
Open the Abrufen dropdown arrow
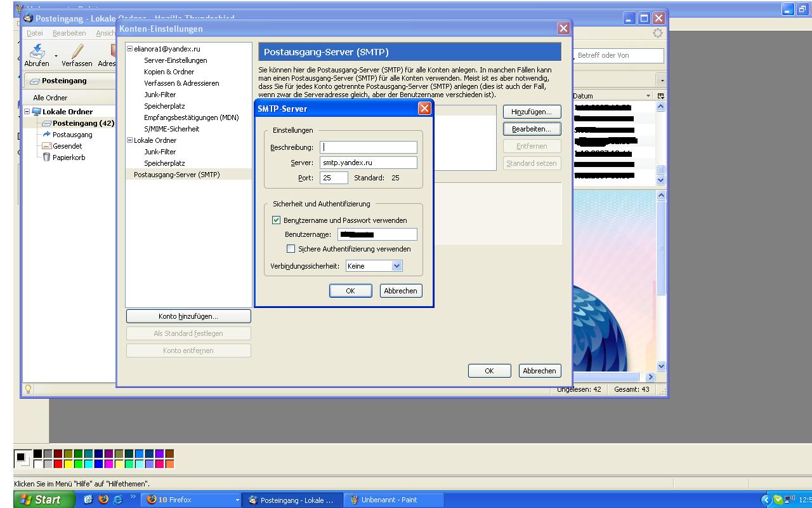[x=56, y=55]
